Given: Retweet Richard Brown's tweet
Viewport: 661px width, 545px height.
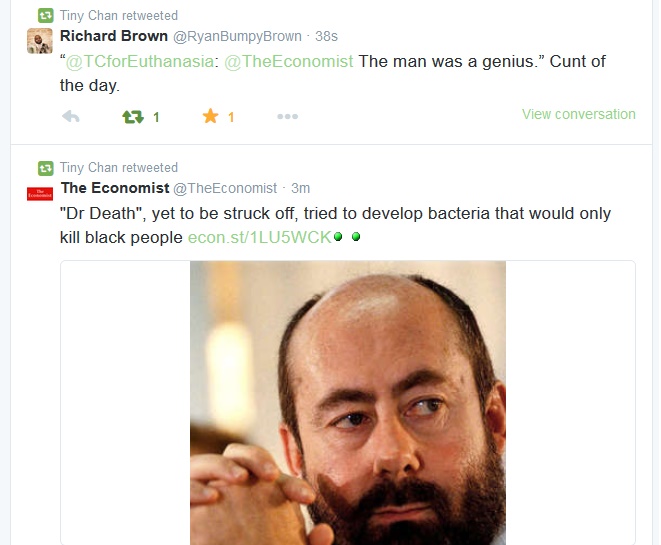Looking at the screenshot, I should 133,117.
